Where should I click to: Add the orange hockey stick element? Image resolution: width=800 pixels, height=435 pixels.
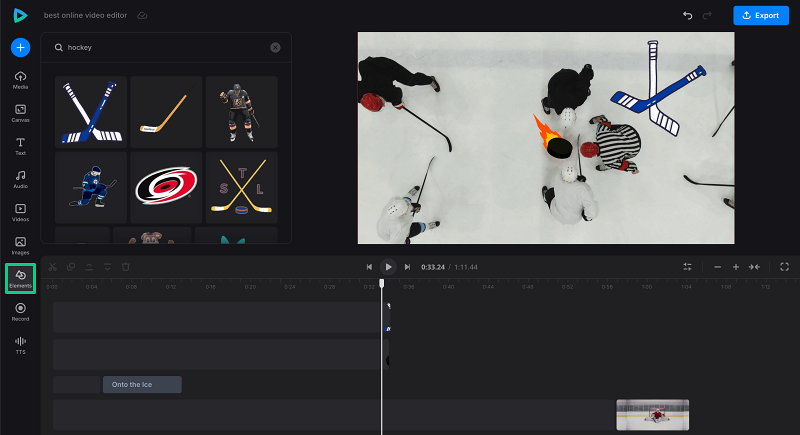pos(166,112)
